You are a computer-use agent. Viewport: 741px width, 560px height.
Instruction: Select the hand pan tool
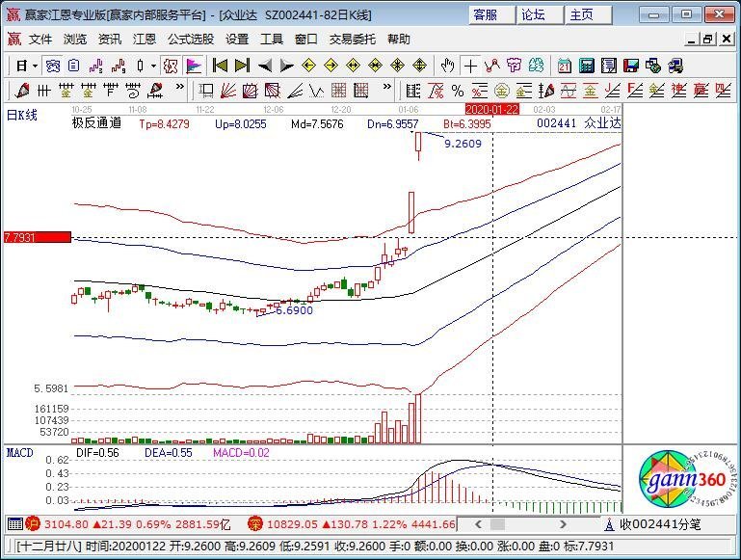coord(447,66)
